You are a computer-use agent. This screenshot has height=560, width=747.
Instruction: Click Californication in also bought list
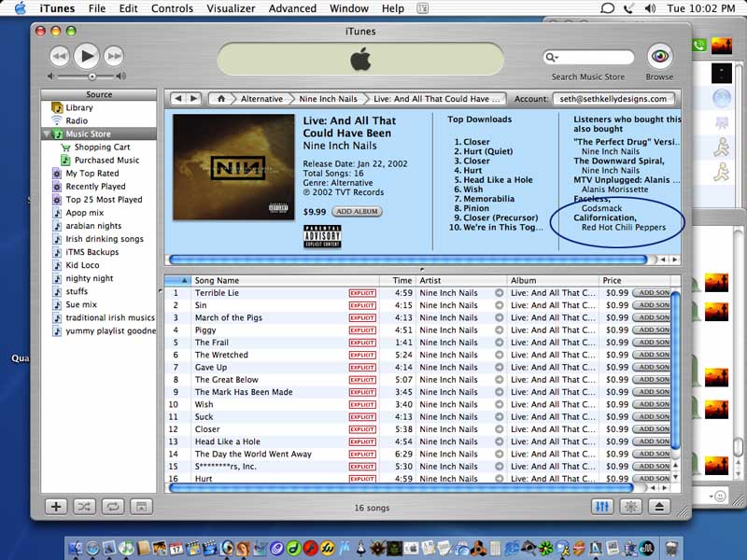coord(604,217)
